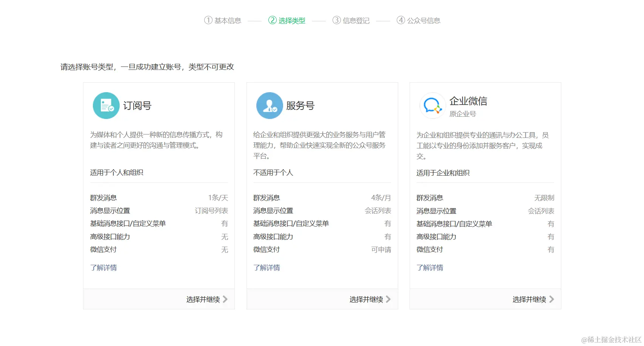Click 会话列表 value in 服务号 card
644x346 pixels.
[378, 211]
